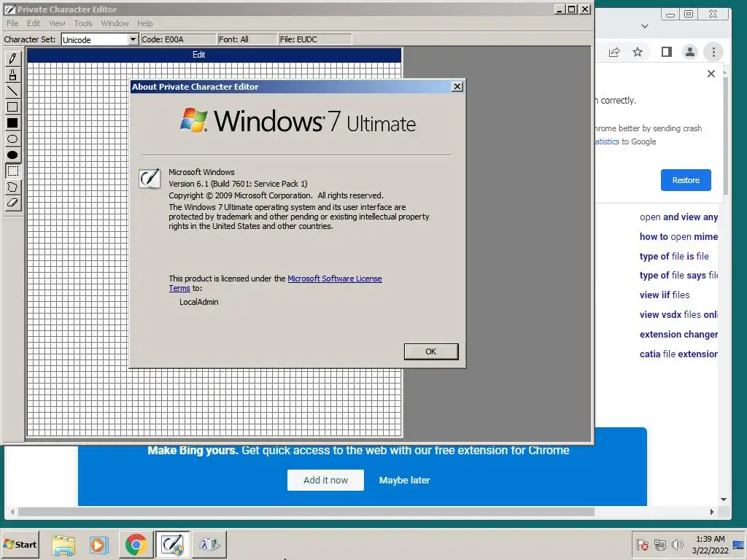Select the Rectangular Selection tool
Viewport: 747px width, 560px height.
12,171
